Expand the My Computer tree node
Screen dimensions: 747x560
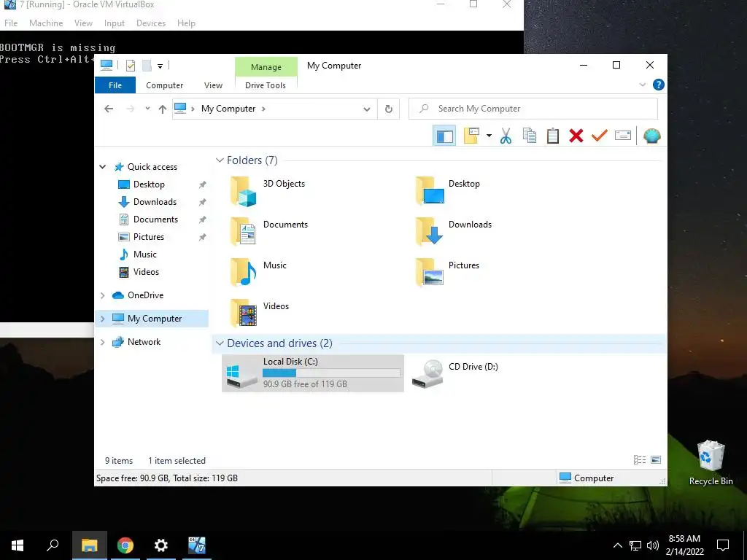tap(102, 319)
